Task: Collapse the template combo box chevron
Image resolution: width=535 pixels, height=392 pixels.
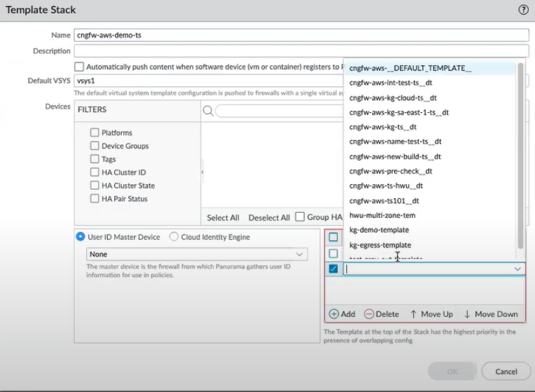Action: coord(518,269)
